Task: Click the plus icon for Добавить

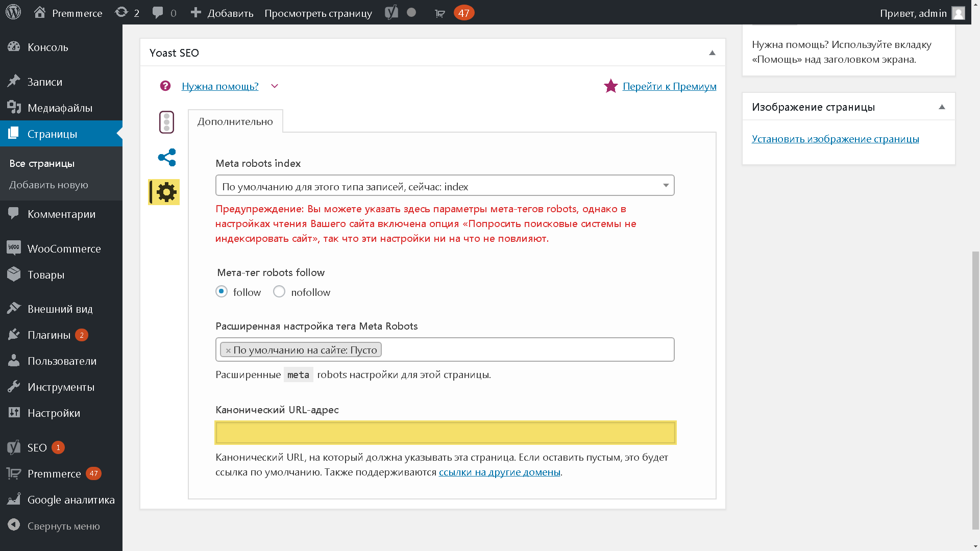Action: (196, 12)
